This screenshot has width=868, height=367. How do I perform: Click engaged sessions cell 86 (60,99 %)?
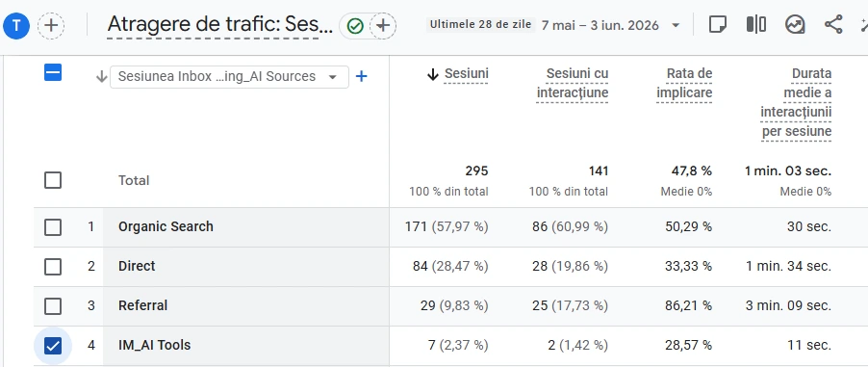pyautogui.click(x=571, y=226)
